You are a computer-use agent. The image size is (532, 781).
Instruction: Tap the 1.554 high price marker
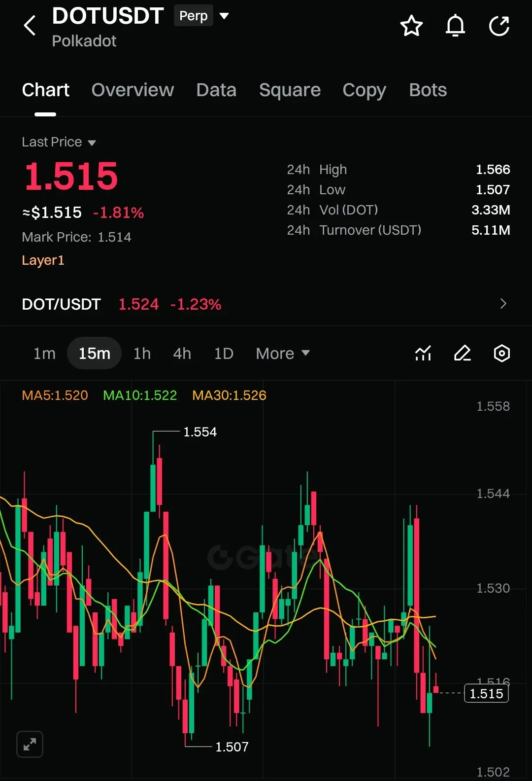[x=200, y=432]
